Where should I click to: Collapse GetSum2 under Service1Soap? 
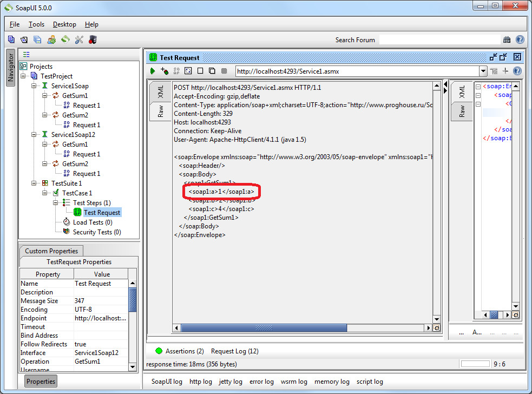coord(45,115)
